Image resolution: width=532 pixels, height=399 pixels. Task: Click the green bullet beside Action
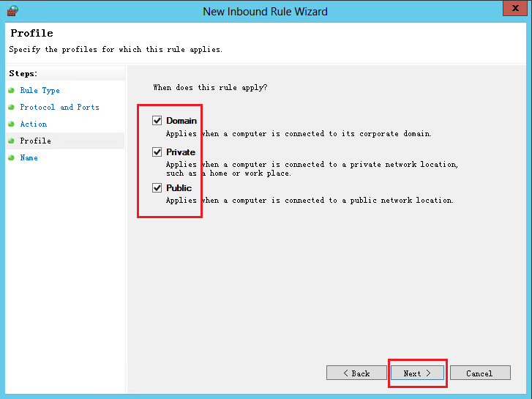[x=11, y=124]
